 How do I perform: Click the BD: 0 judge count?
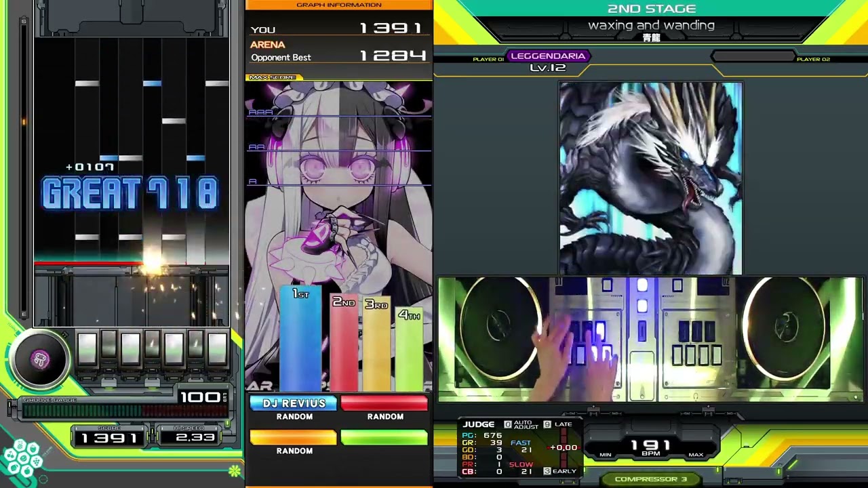point(482,457)
